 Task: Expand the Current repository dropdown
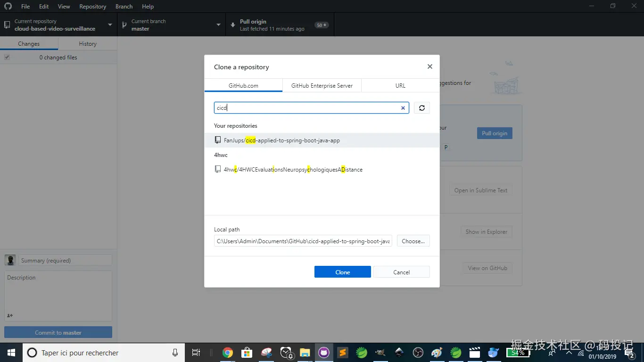(x=58, y=25)
